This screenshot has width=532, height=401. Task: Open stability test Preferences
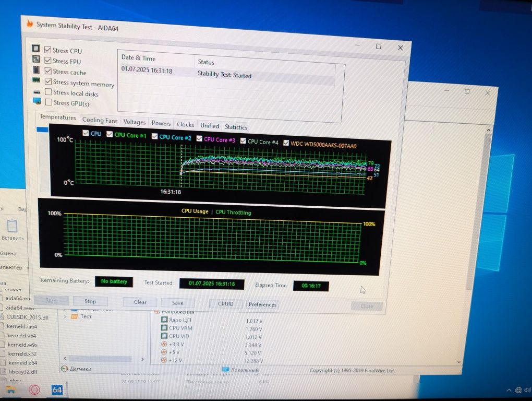coord(262,304)
